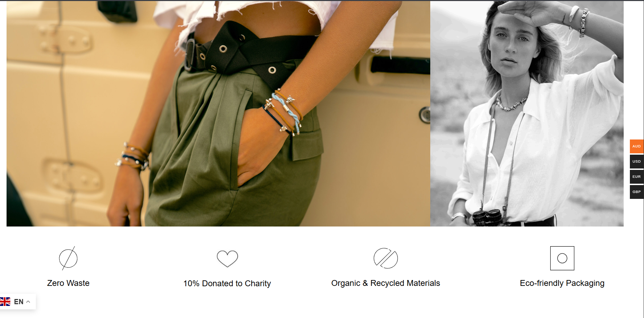Click the Organic & Recycled Materials label
The width and height of the screenshot is (644, 318).
(x=386, y=283)
